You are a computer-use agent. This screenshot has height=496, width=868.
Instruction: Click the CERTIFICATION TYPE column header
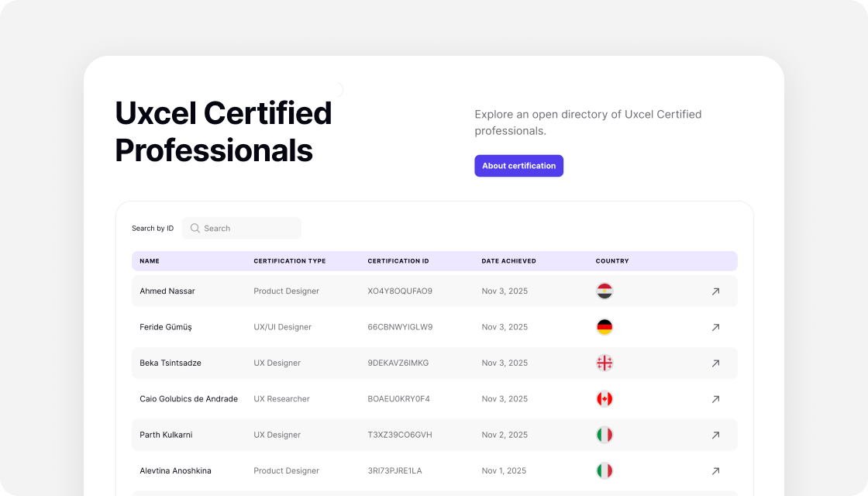(289, 261)
